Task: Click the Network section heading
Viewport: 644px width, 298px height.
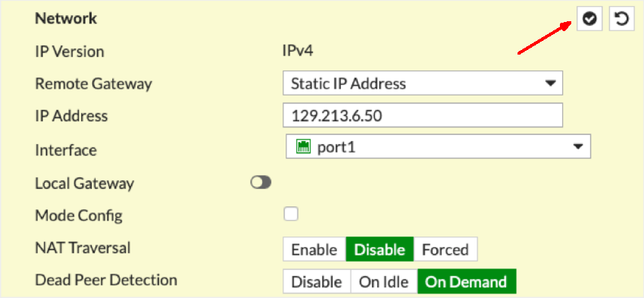Action: [x=66, y=18]
